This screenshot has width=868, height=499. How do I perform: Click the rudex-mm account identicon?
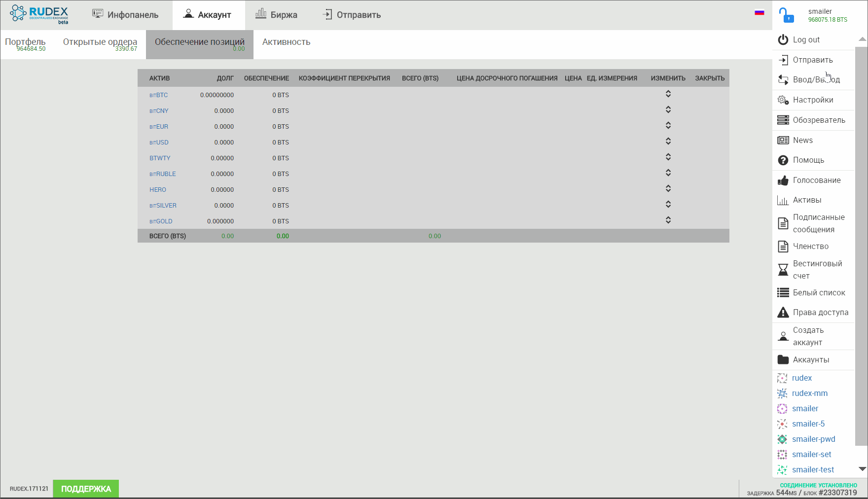point(782,393)
